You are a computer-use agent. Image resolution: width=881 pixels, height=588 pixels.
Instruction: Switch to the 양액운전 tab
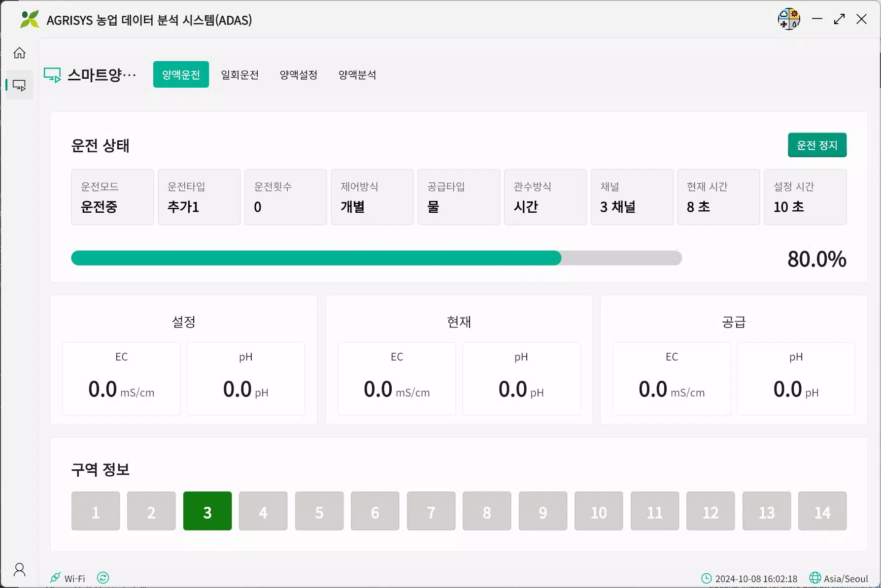point(181,74)
